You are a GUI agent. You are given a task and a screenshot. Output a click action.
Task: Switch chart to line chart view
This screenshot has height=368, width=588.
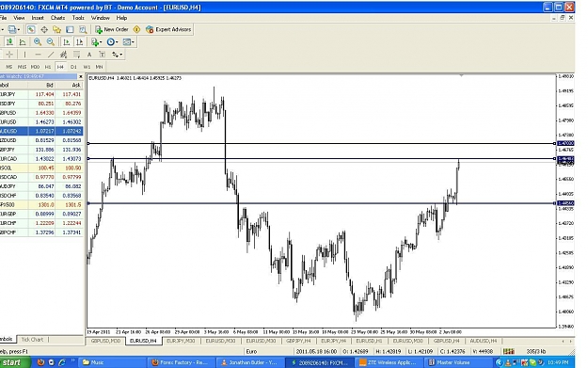pos(23,42)
